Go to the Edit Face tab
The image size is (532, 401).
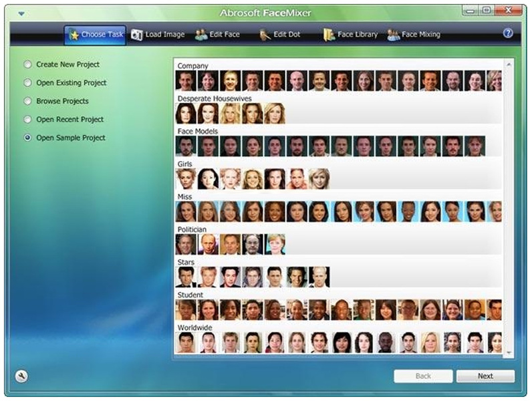point(217,35)
